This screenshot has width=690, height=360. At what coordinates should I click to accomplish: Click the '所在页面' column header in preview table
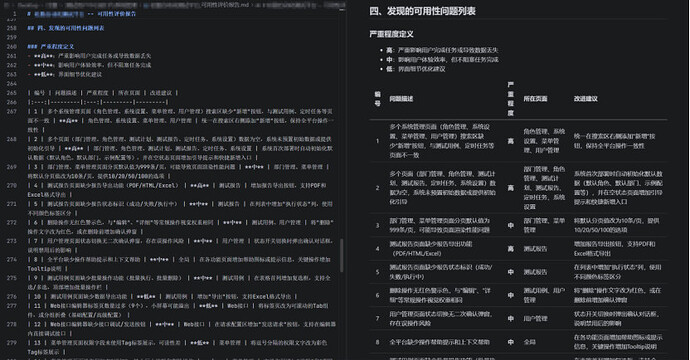(x=535, y=99)
